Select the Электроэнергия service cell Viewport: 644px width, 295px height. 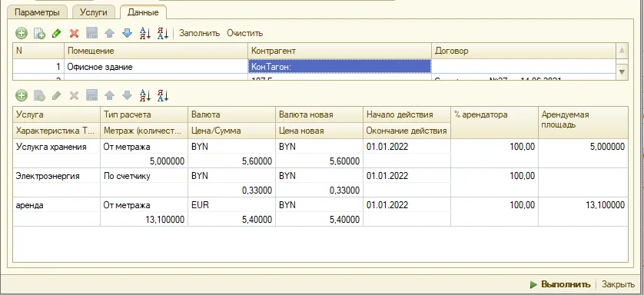(x=56, y=176)
